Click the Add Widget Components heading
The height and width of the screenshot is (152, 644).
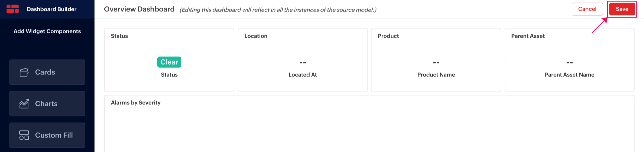(47, 31)
